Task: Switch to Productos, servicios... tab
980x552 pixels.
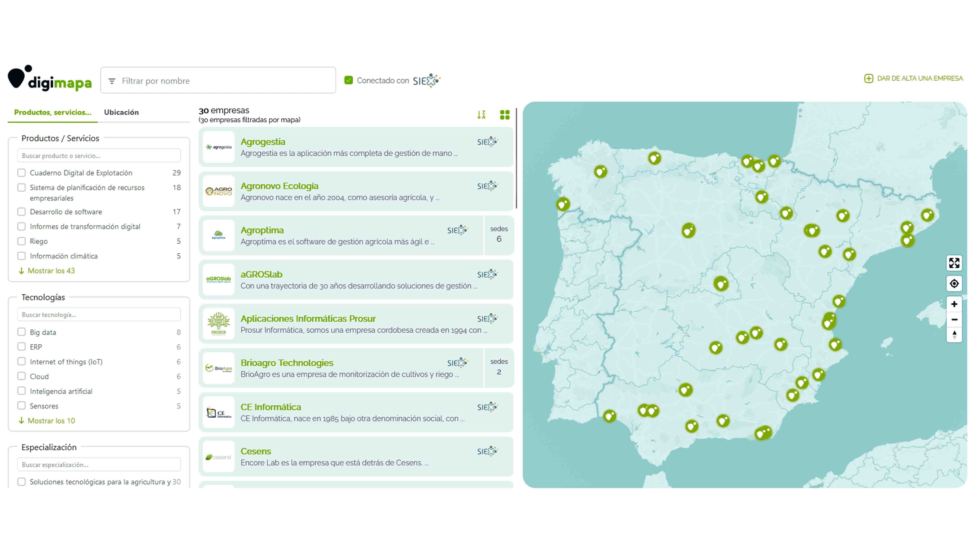Action: (x=53, y=112)
